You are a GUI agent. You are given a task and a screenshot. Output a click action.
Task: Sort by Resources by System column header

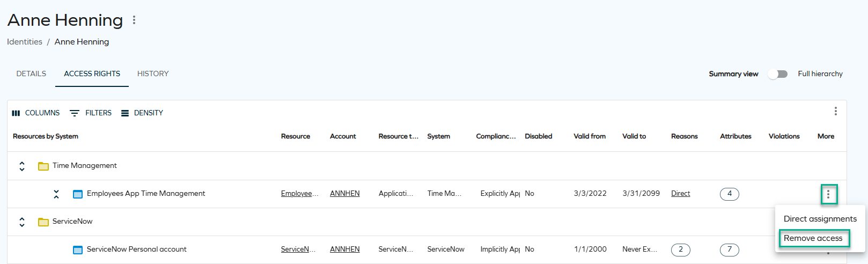[x=46, y=136]
